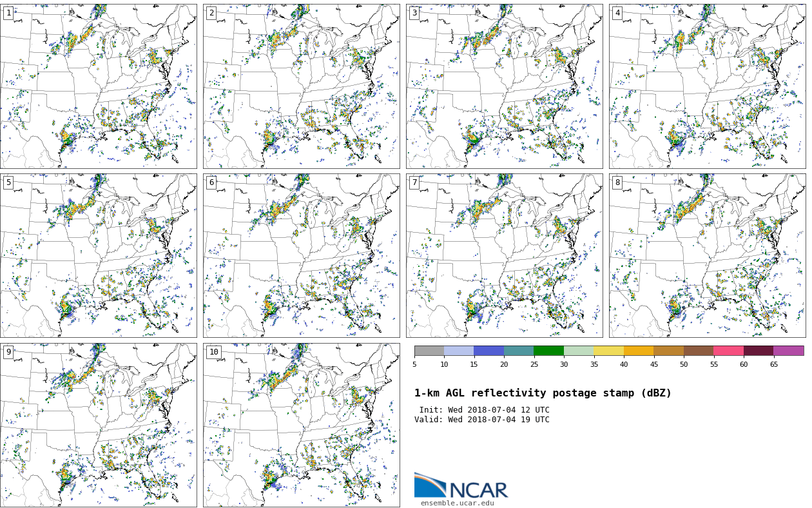Click the light brown 45-50 dBZ swatch

pyautogui.click(x=668, y=351)
